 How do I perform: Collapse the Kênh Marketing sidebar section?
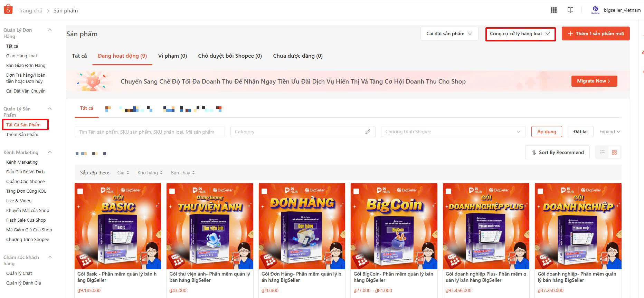coord(50,152)
